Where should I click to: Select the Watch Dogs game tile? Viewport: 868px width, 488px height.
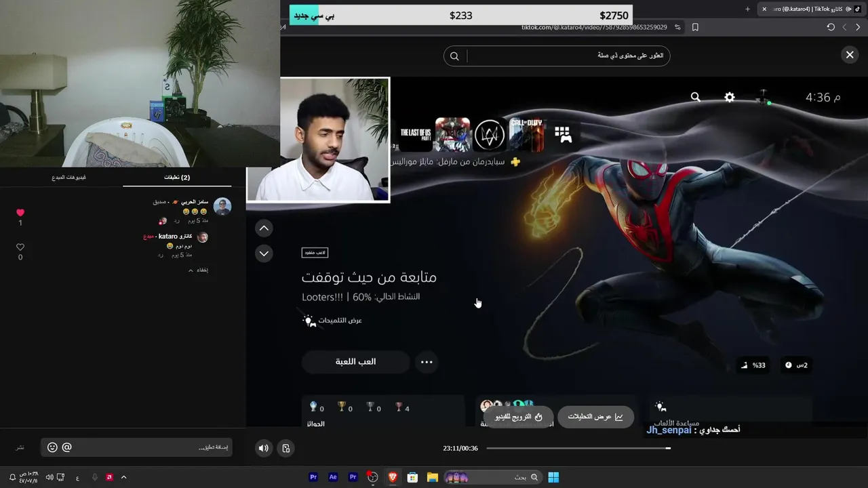click(490, 134)
